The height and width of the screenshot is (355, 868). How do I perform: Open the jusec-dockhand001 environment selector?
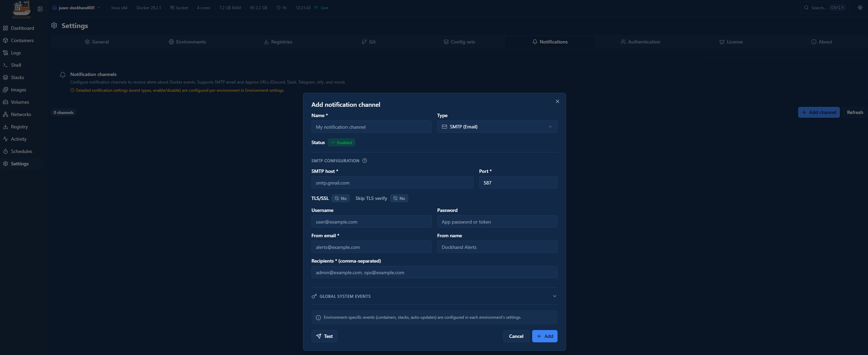click(76, 8)
